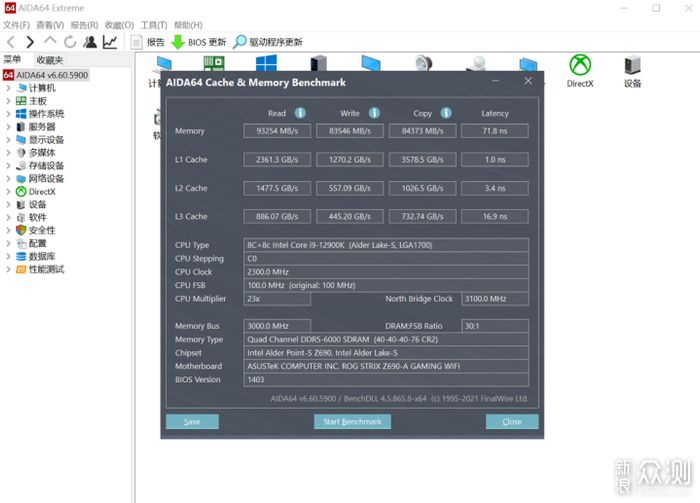Open the 报告(R) menu
Image resolution: width=700 pixels, height=503 pixels.
pos(84,25)
